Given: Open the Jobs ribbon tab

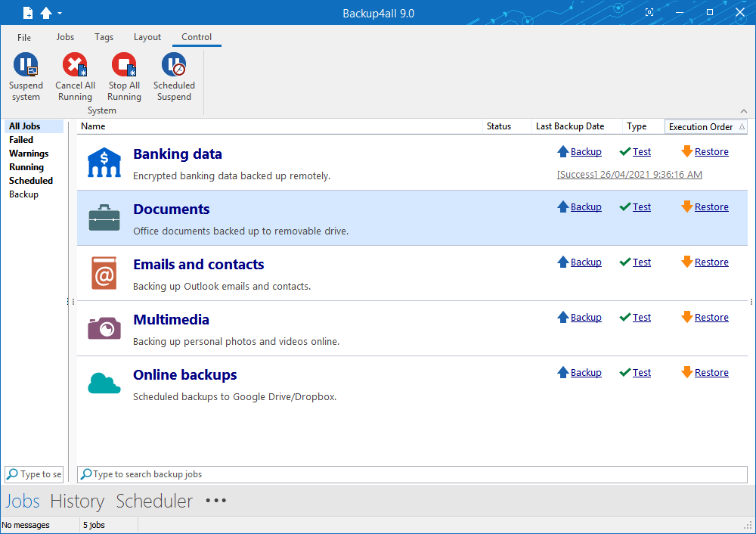Looking at the screenshot, I should (65, 37).
